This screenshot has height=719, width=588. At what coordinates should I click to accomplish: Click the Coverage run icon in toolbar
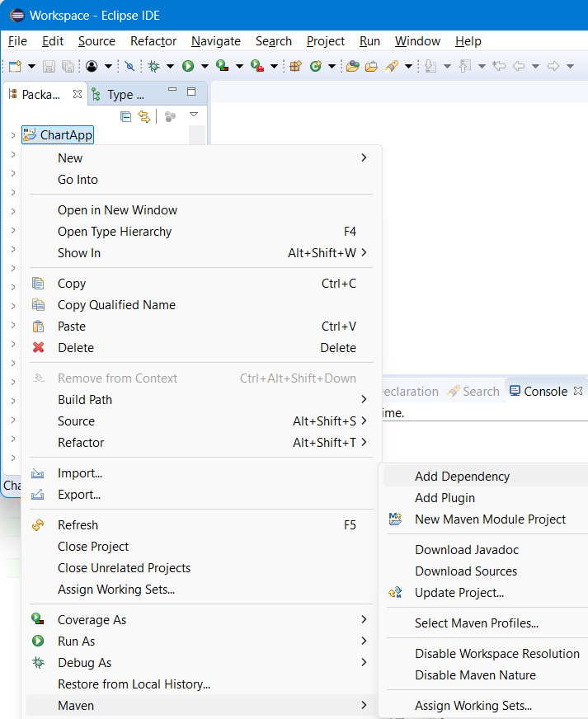point(223,66)
